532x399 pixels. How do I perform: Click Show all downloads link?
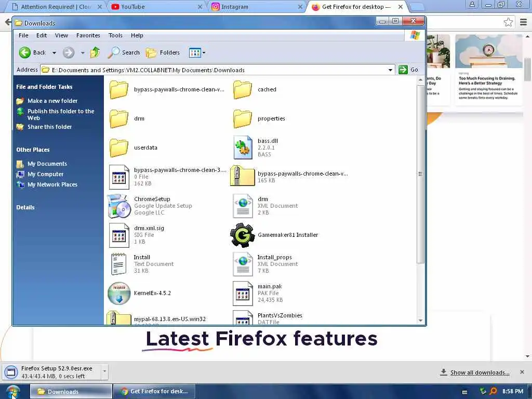pos(480,373)
